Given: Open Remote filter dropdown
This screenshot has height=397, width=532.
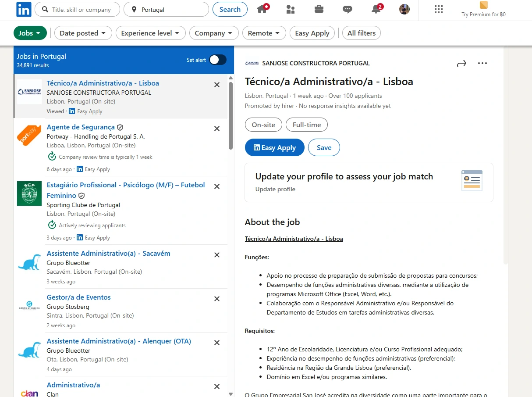Looking at the screenshot, I should [264, 33].
